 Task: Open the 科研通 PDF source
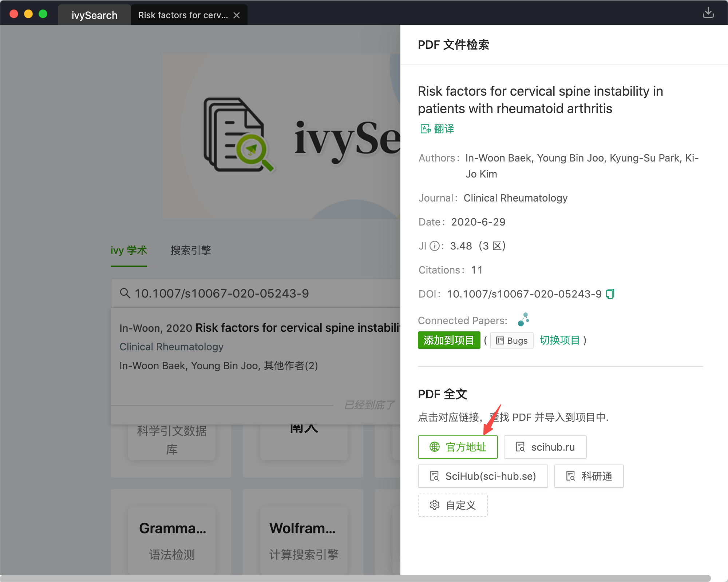coord(589,476)
